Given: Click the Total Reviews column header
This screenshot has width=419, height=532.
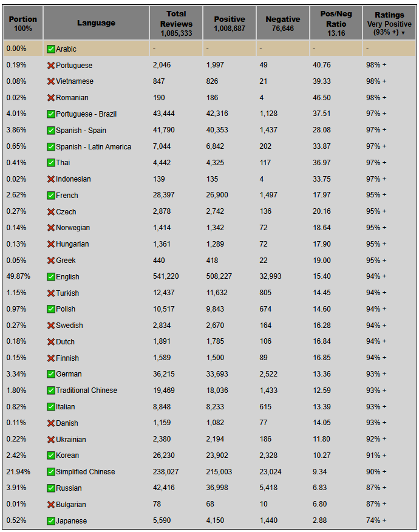Looking at the screenshot, I should coord(176,23).
